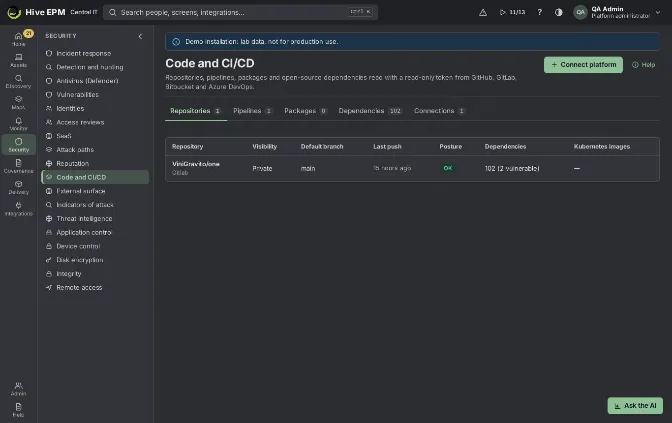672x423 pixels.
Task: Click the search bar input
Action: [x=240, y=12]
